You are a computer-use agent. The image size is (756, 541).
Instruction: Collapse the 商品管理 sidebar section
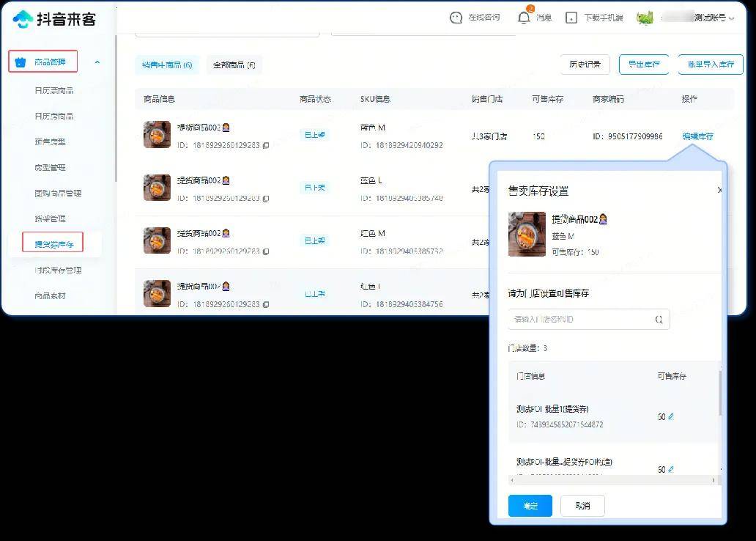click(97, 62)
